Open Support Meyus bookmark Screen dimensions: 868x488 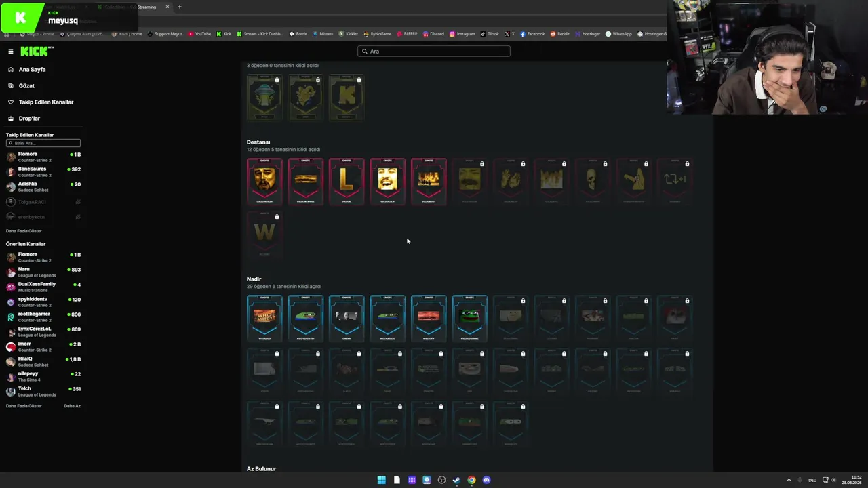[x=165, y=34]
